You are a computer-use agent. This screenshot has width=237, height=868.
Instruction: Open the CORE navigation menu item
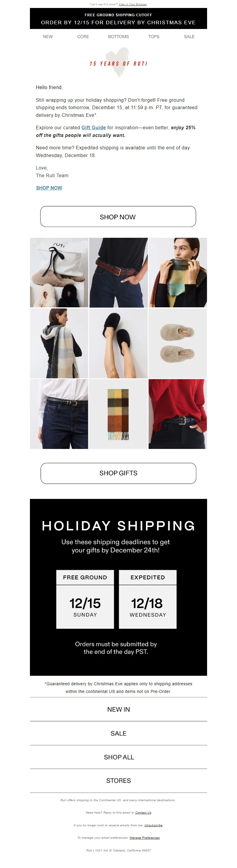click(83, 37)
